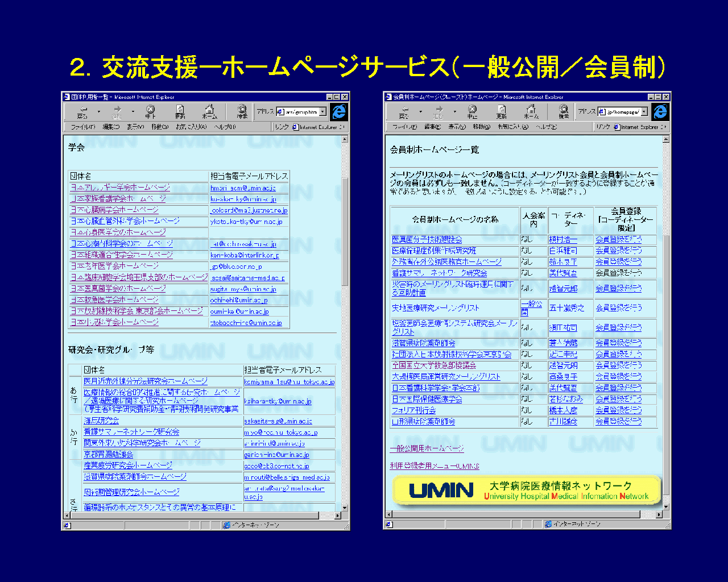The image size is (728, 582).
Task: Click Stop (中止) icon in right browser window
Action: [472, 111]
